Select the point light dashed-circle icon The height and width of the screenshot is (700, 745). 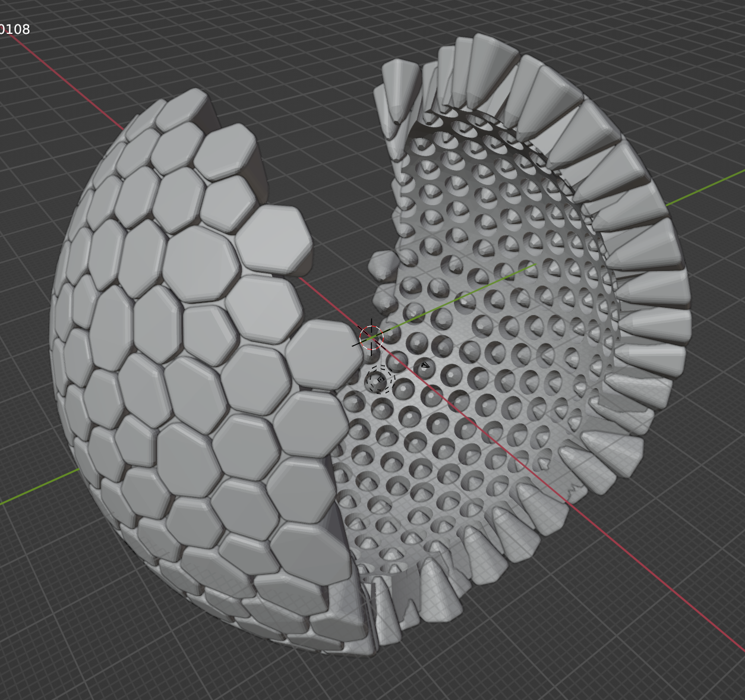click(x=379, y=380)
